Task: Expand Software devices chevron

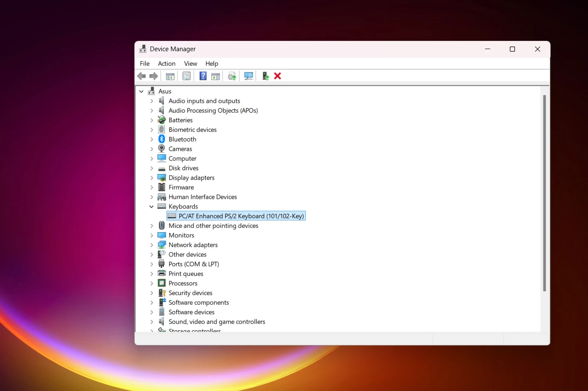Action: click(x=152, y=312)
